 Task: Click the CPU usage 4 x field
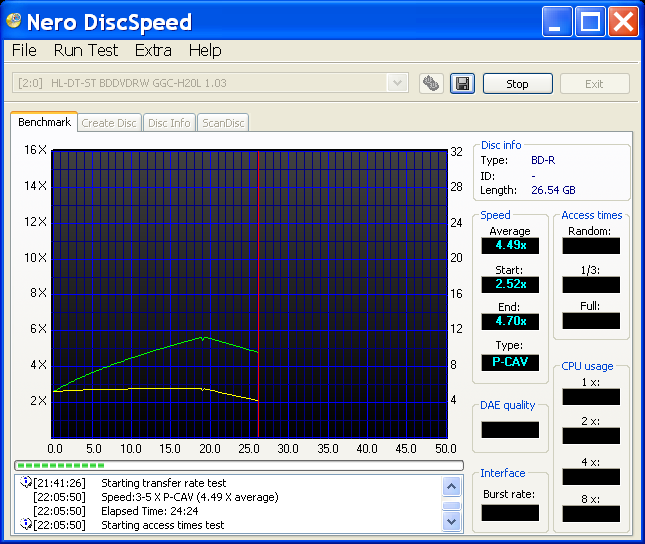click(591, 477)
